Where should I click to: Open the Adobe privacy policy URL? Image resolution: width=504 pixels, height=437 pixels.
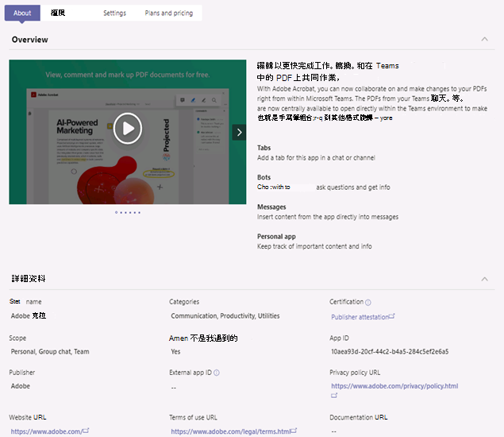tap(394, 386)
